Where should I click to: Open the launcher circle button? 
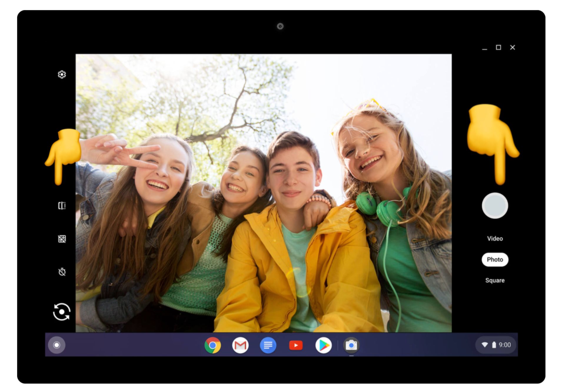tap(57, 345)
